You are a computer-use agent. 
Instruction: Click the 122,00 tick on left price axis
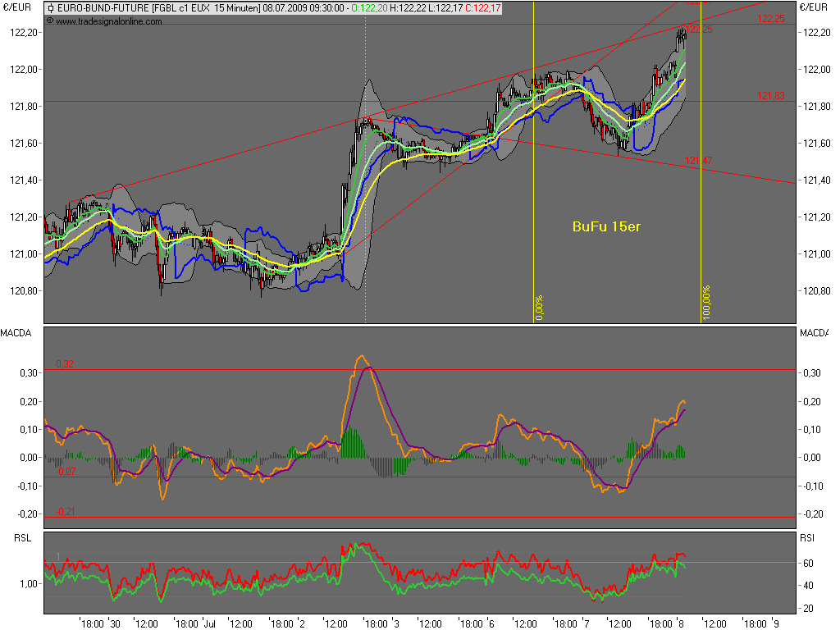tap(24, 70)
